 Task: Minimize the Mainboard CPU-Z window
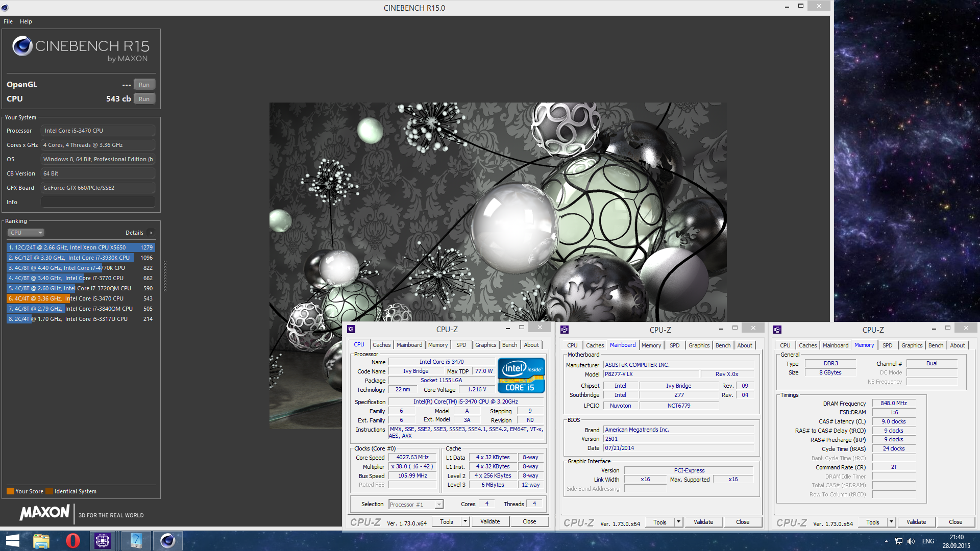click(721, 329)
